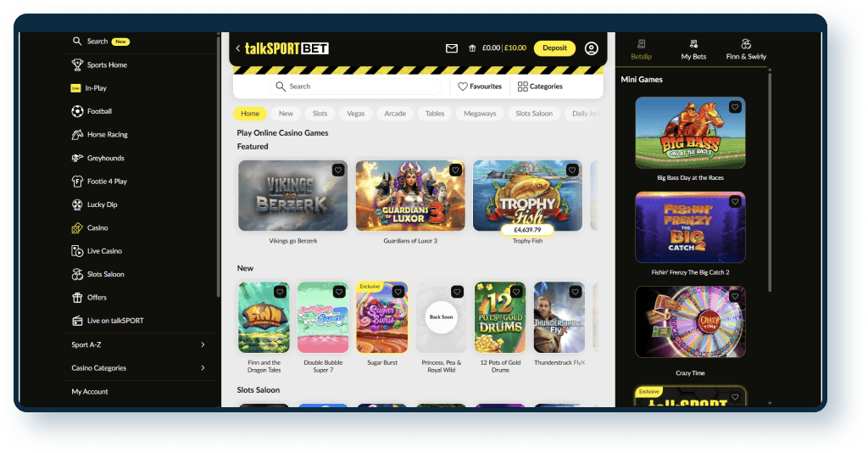Click the yellow Deposit button
This screenshot has width=868, height=453.
(554, 48)
